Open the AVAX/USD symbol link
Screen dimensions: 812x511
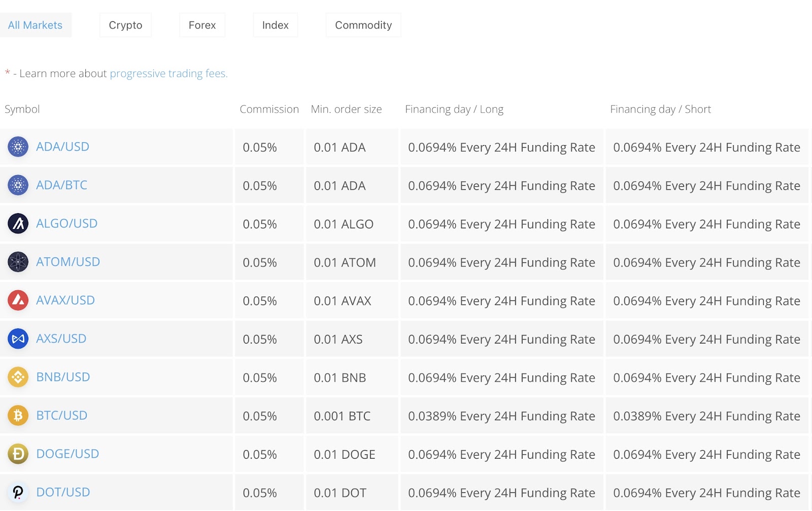(65, 300)
